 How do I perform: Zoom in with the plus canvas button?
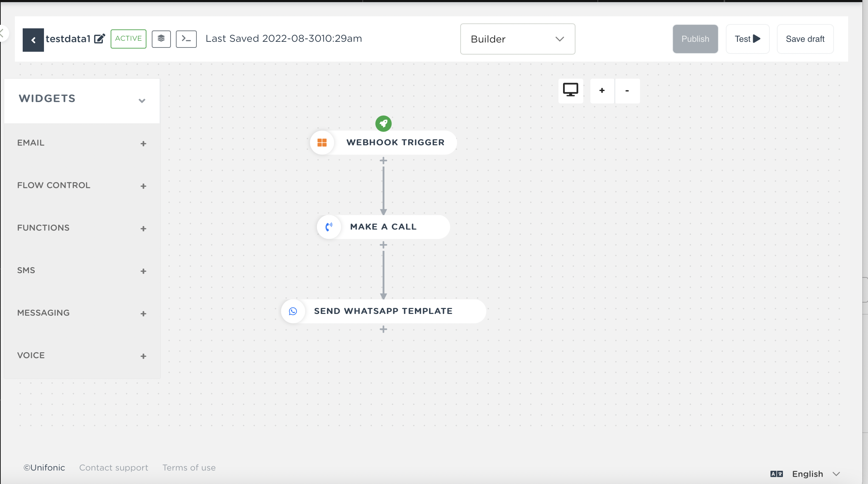[x=602, y=91]
